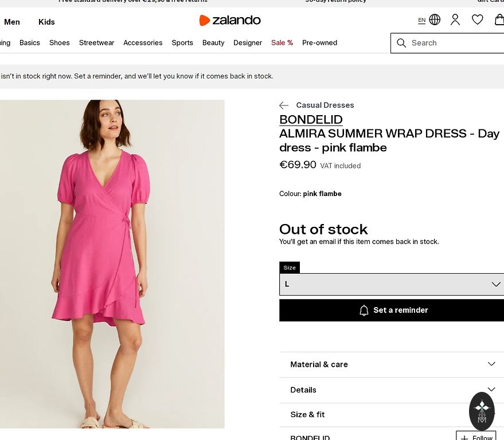The width and height of the screenshot is (504, 440).
Task: Open language selector globe icon
Action: [x=435, y=19]
